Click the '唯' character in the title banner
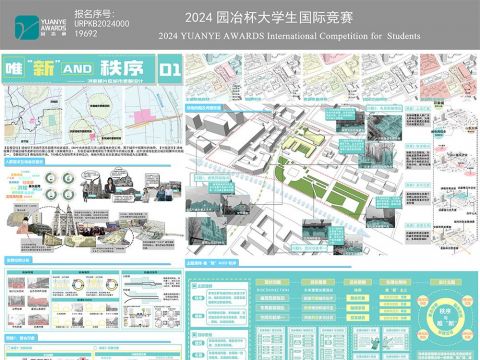Viewport: 480px width, 360px height. click(x=14, y=69)
